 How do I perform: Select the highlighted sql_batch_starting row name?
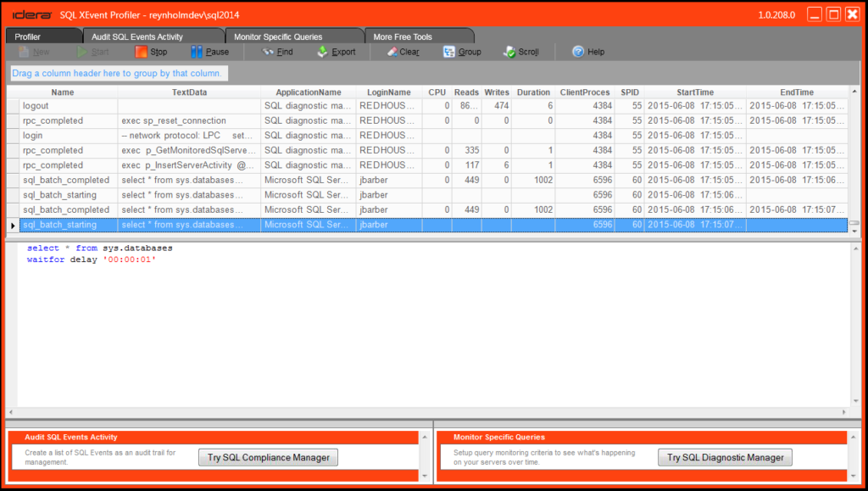(x=60, y=225)
